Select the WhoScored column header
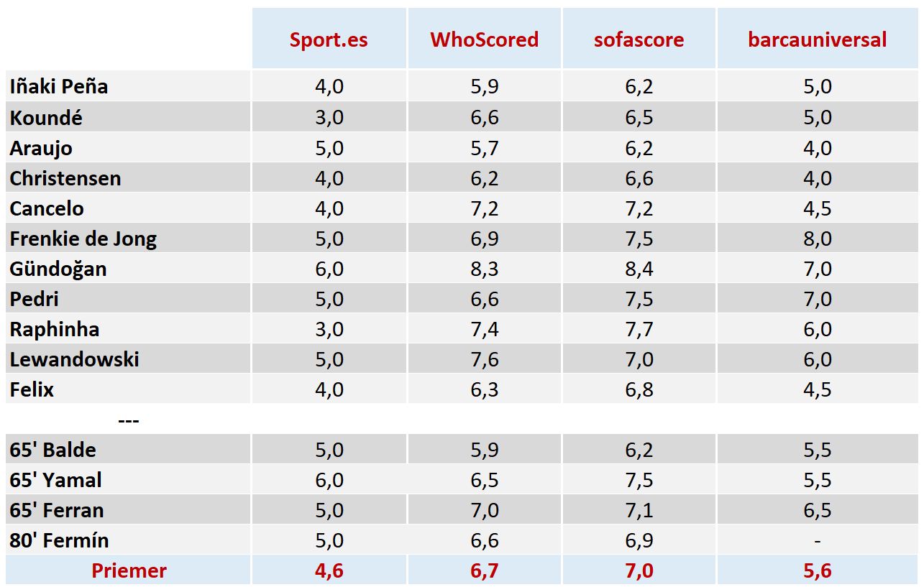Viewport: 924px width, 587px height. [484, 40]
